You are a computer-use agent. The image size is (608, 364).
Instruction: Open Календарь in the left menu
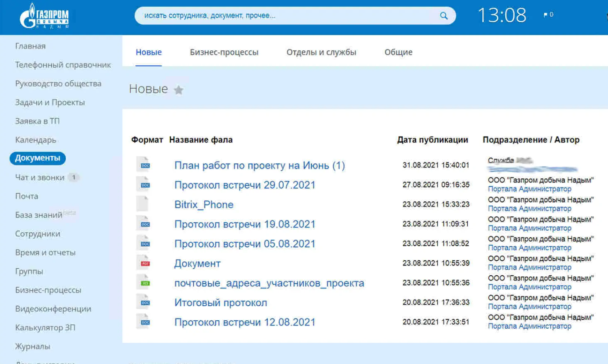click(x=36, y=140)
